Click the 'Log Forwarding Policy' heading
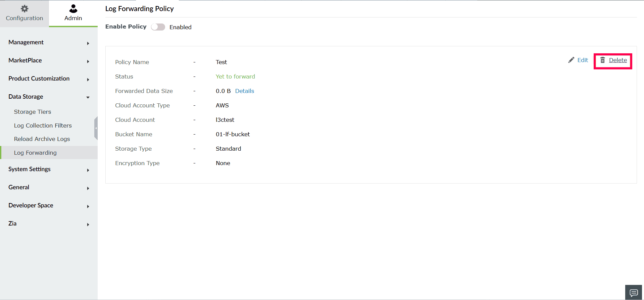 pos(140,9)
